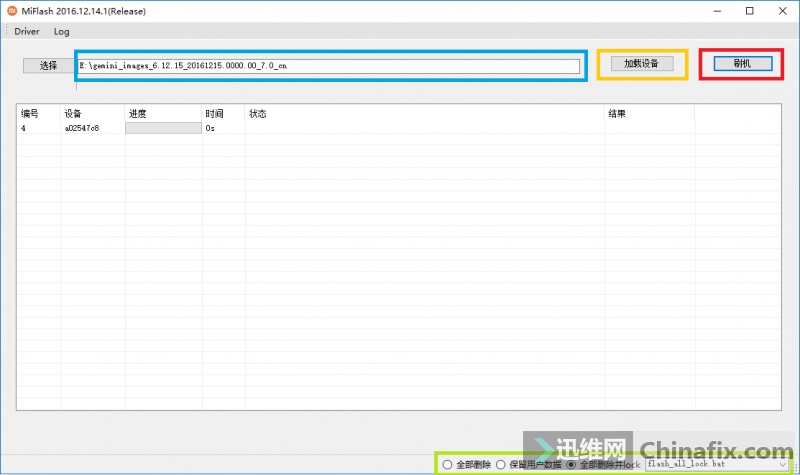Maximize the MiFlash window
This screenshot has height=475, width=800.
(749, 11)
